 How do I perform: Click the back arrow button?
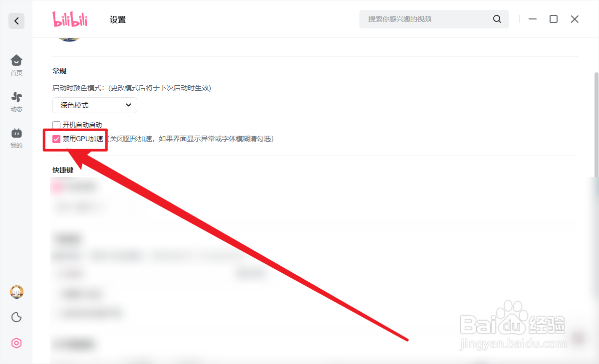[x=16, y=21]
